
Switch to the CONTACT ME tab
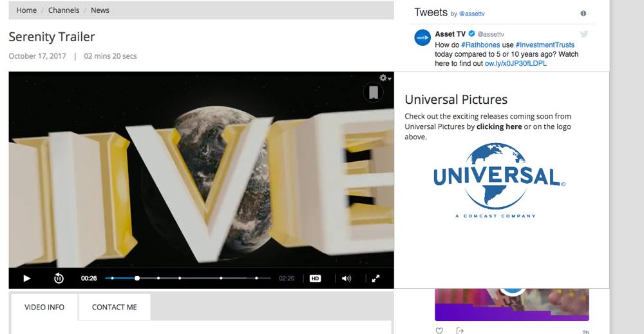coord(114,307)
